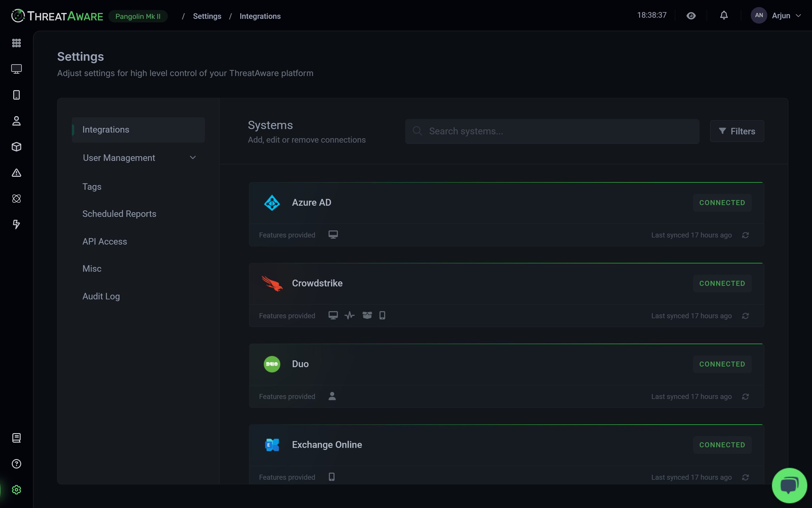The width and height of the screenshot is (812, 508).
Task: Open the actions lightning bolt icon
Action: [16, 225]
